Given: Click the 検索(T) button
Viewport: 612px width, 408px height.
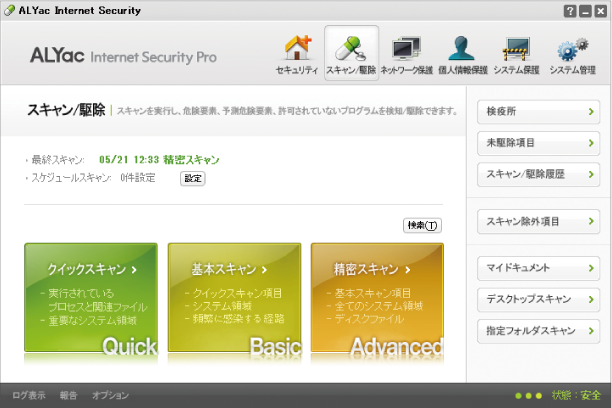Looking at the screenshot, I should [422, 225].
